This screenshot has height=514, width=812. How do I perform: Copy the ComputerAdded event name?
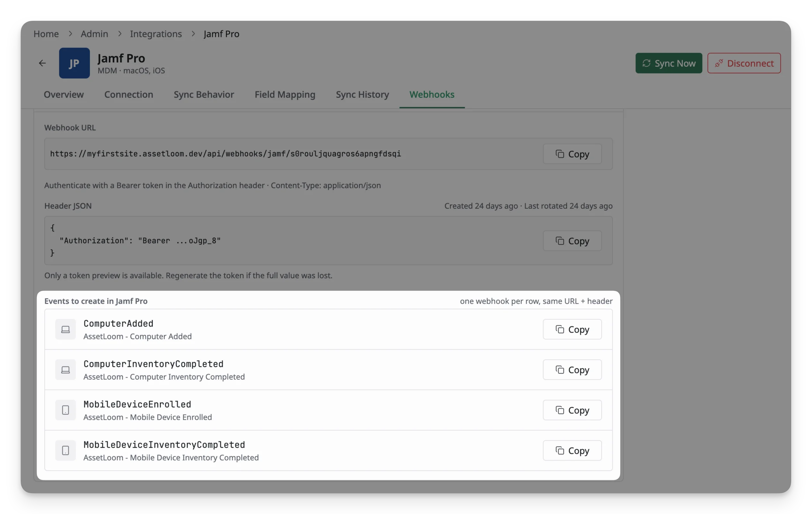[x=572, y=329]
